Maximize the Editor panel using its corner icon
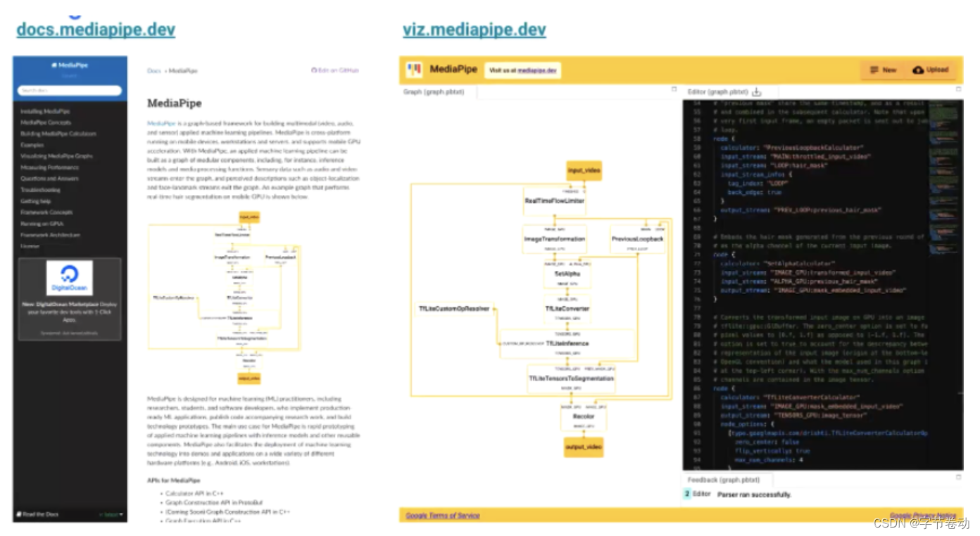The image size is (980, 536). click(x=958, y=89)
